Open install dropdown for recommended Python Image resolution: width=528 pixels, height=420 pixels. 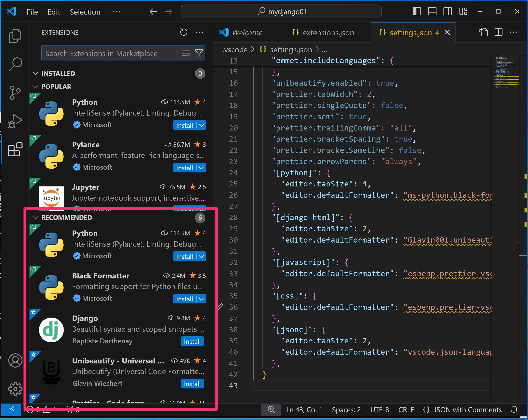(x=201, y=256)
